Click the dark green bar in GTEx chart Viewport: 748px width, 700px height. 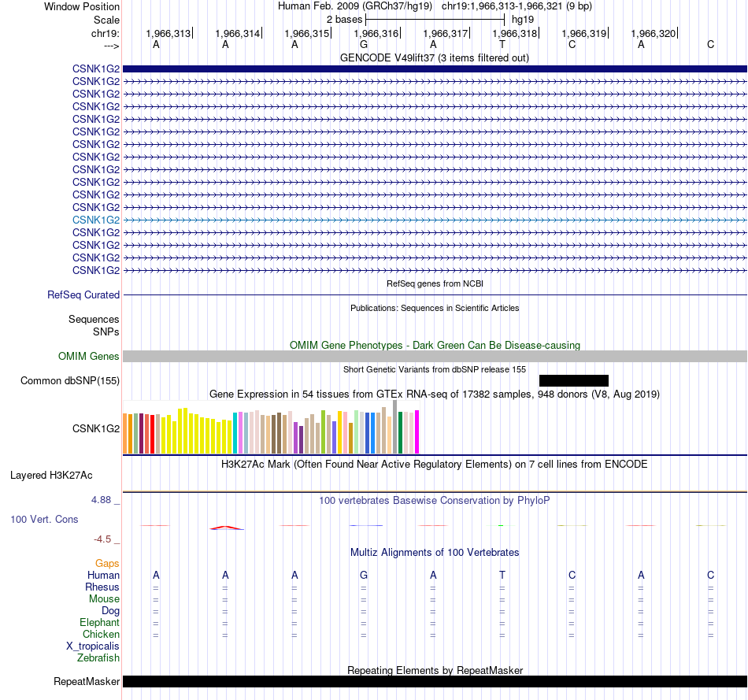400,432
